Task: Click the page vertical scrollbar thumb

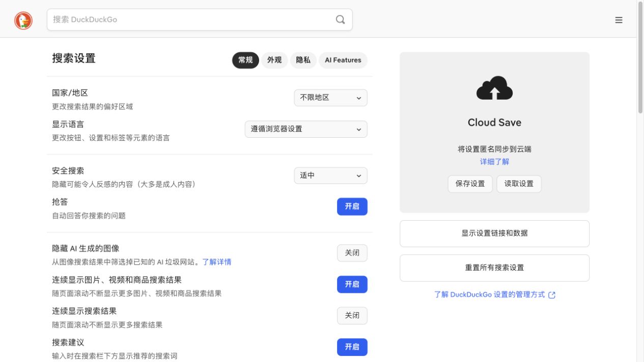Action: [x=640, y=57]
